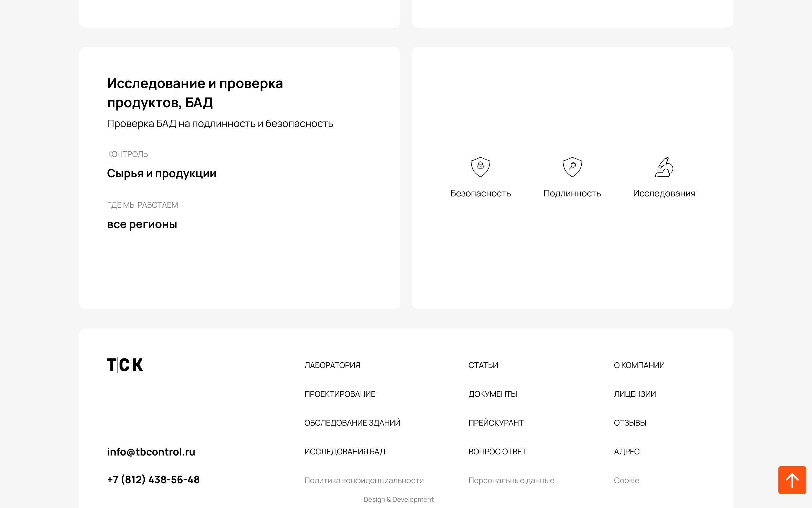
Task: Click the КОНТРОЛЬ caption
Action: pyautogui.click(x=127, y=154)
